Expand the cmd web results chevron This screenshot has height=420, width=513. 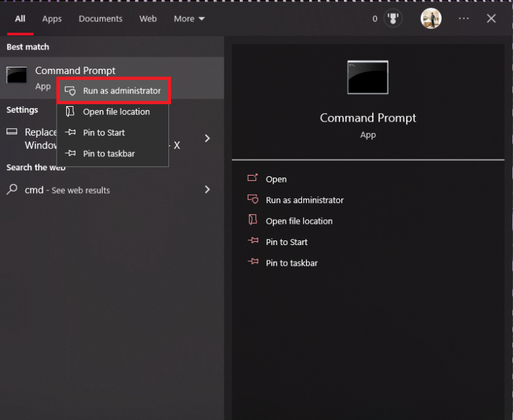coord(207,190)
